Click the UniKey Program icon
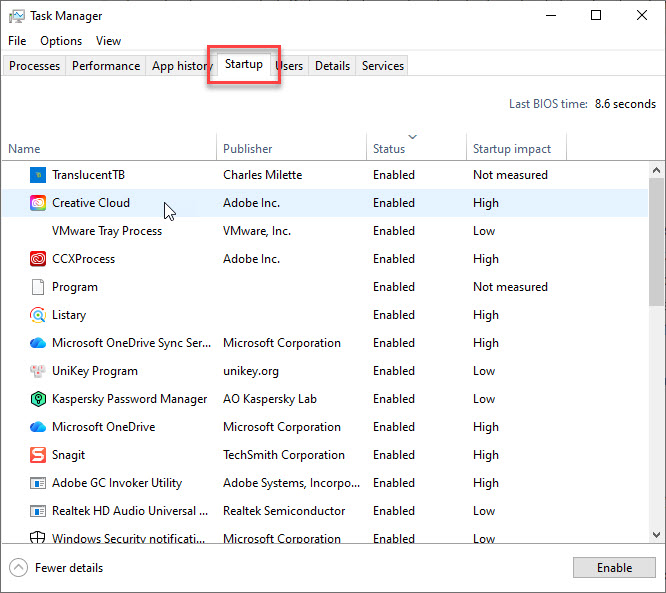 point(38,371)
